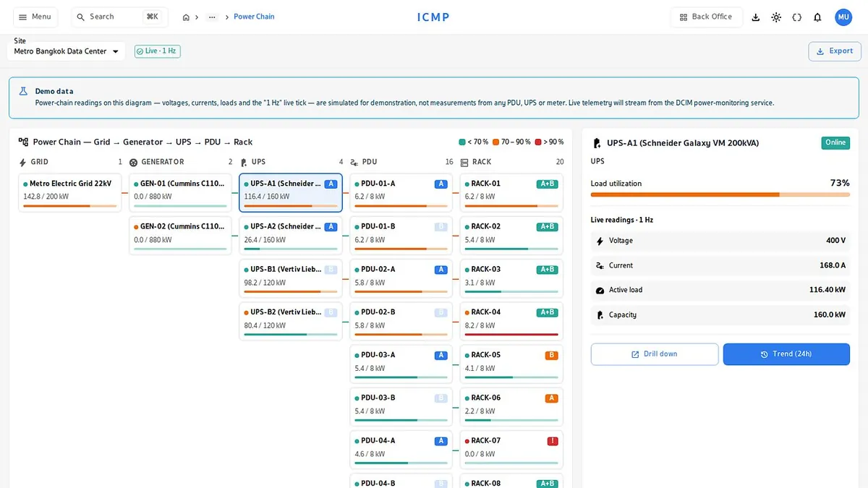Click the PDU column icon
868x488 pixels.
pos(354,162)
